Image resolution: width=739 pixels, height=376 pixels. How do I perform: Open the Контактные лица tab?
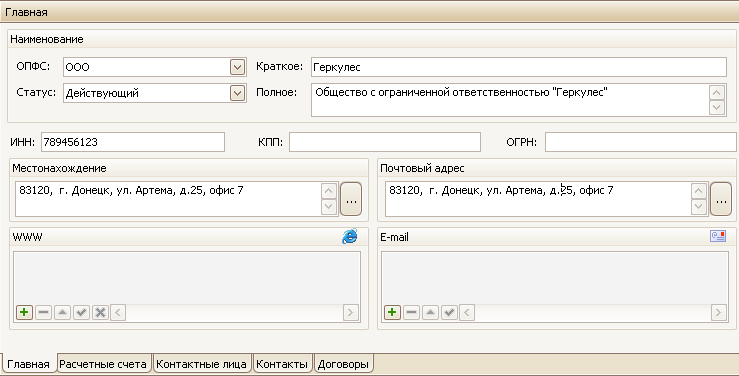click(x=202, y=364)
